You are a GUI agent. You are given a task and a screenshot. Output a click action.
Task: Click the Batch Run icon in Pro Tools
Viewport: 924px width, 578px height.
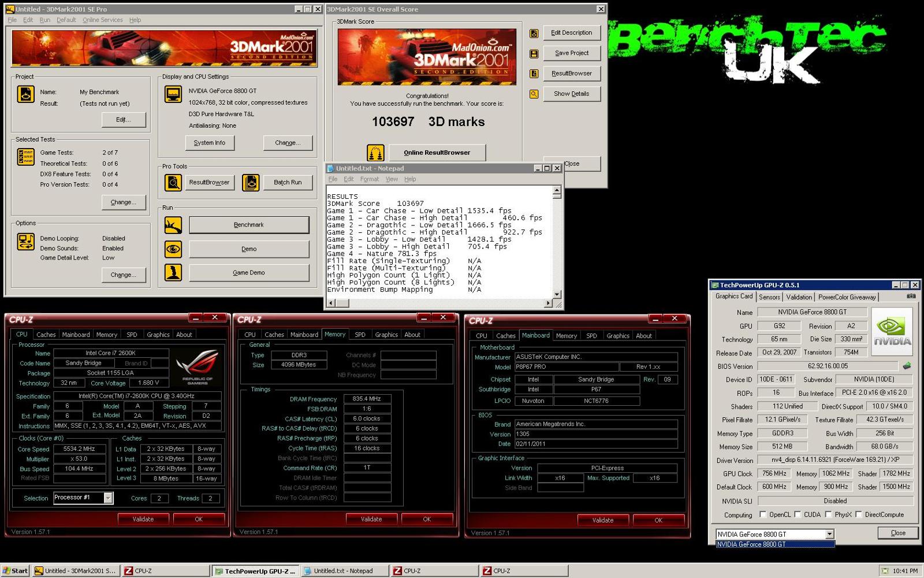tap(251, 183)
